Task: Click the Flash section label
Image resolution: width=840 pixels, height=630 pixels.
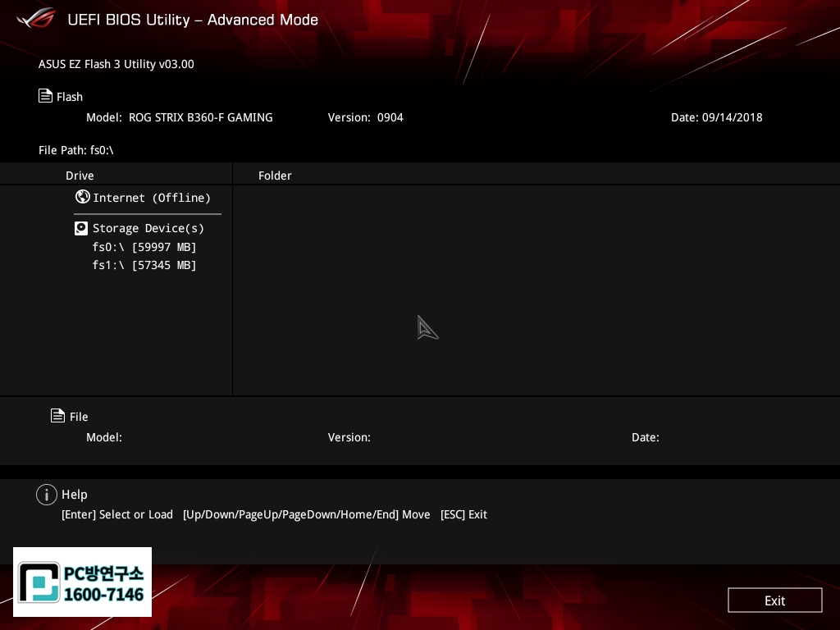Action: 70,97
